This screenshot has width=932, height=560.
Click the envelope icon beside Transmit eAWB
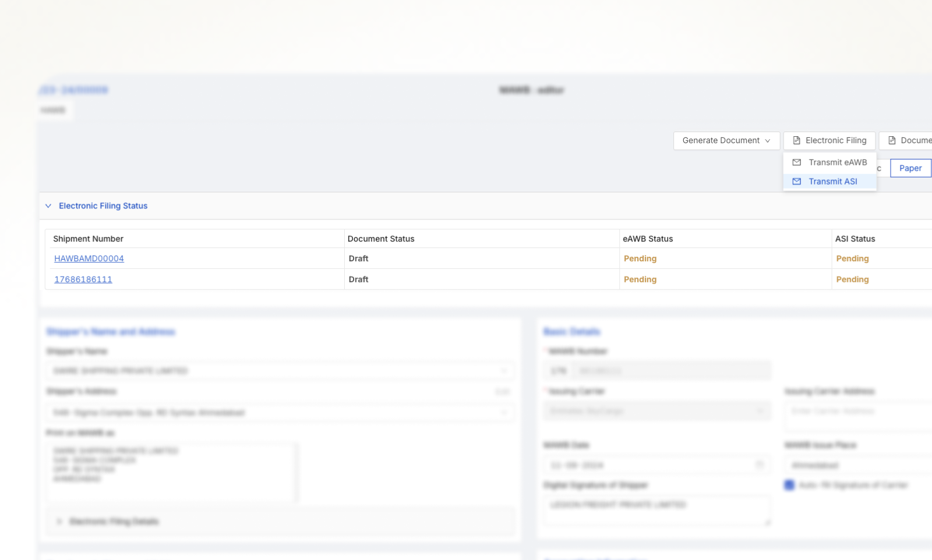[796, 162]
